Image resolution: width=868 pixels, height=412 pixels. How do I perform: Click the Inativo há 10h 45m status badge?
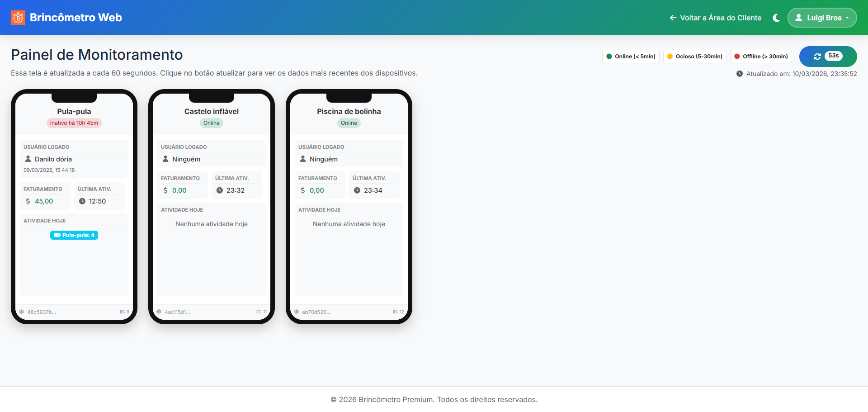(74, 123)
